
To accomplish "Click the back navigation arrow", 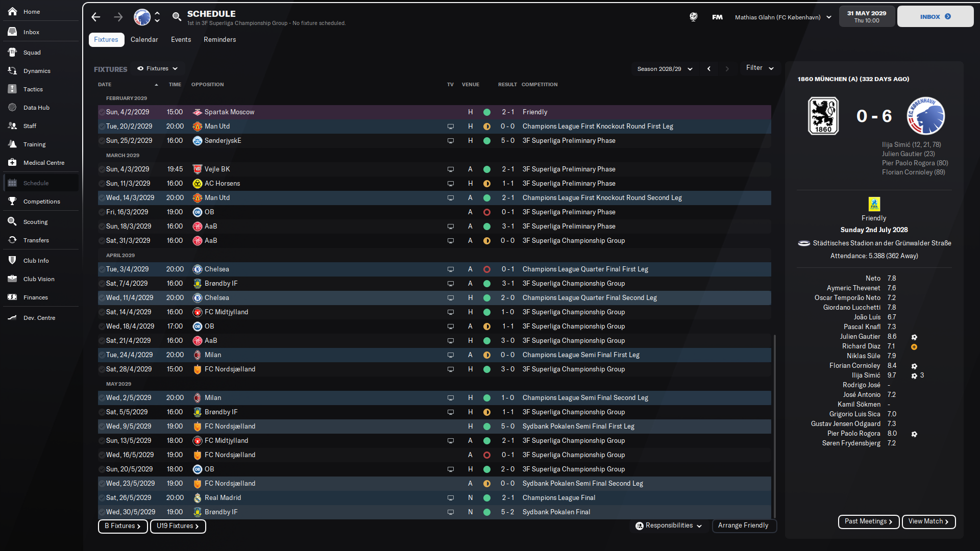I will [96, 17].
